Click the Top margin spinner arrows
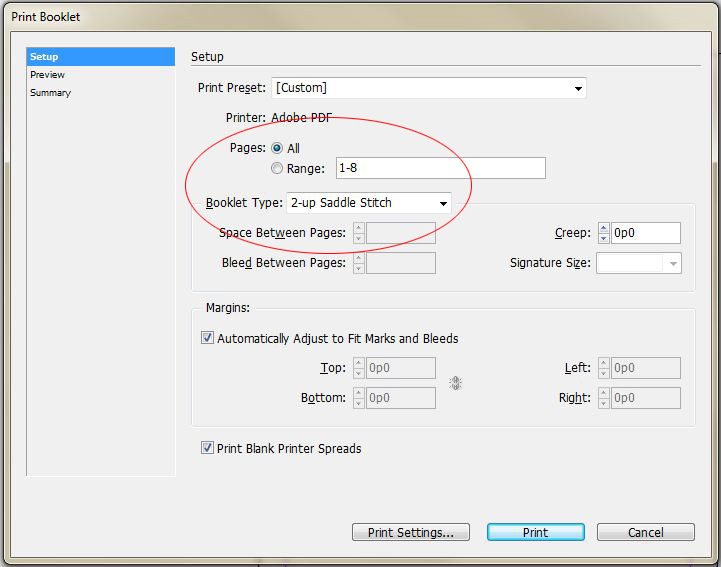Image resolution: width=721 pixels, height=567 pixels. click(x=359, y=368)
